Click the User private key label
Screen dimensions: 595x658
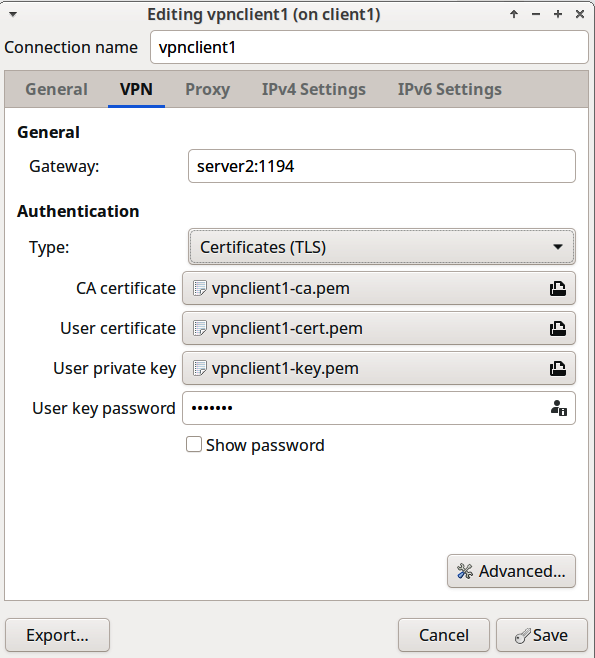click(115, 369)
